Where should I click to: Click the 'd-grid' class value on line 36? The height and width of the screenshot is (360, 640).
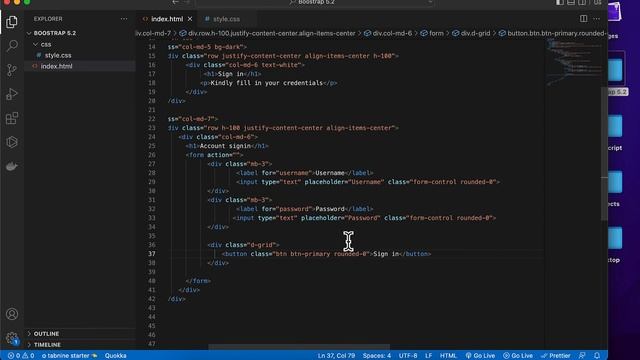pos(261,245)
